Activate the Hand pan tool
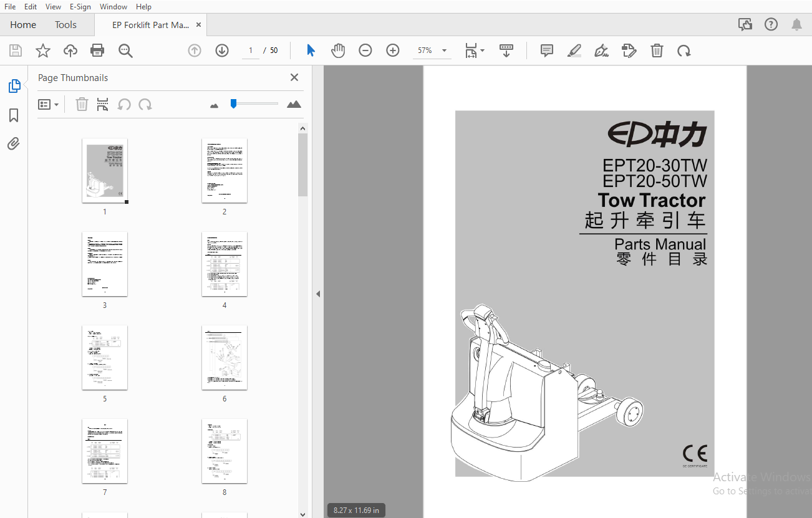The image size is (812, 518). (337, 50)
